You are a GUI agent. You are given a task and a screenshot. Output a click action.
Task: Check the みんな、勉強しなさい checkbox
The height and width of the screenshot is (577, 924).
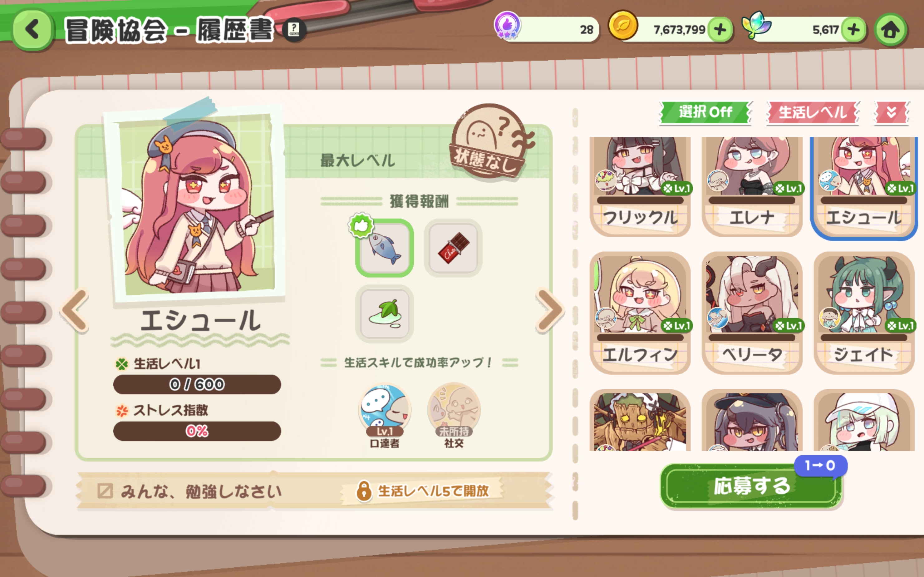pyautogui.click(x=105, y=491)
